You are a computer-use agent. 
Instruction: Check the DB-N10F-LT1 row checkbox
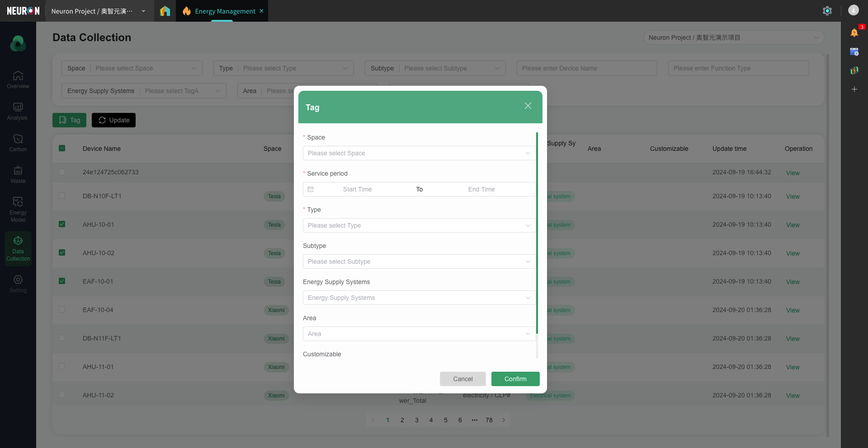tap(62, 196)
